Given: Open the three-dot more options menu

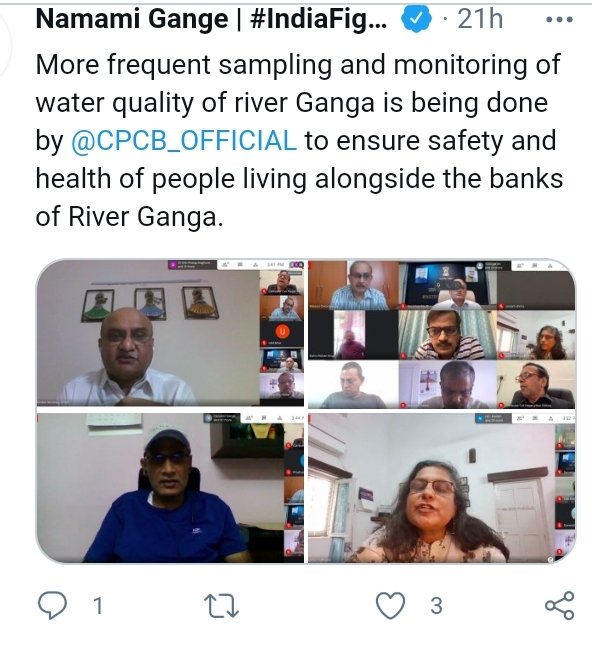Looking at the screenshot, I should click(x=559, y=19).
